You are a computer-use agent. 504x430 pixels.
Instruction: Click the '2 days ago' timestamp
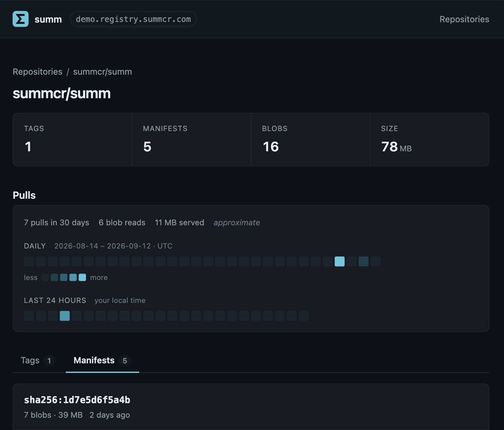click(110, 415)
